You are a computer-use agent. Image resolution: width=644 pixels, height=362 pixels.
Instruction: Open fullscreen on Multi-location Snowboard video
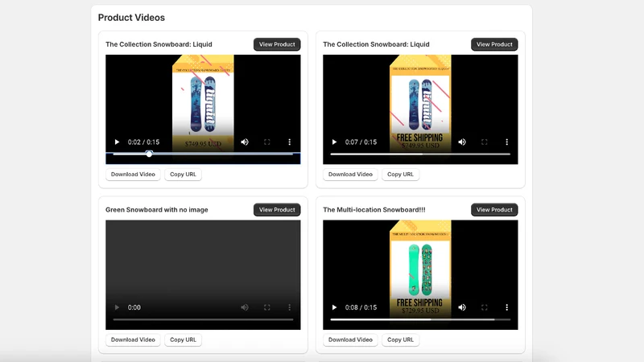[485, 307]
